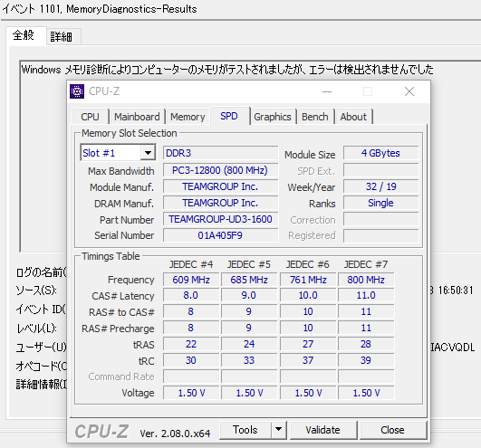The width and height of the screenshot is (481, 448).
Task: Open the Memory tab
Action: [188, 117]
